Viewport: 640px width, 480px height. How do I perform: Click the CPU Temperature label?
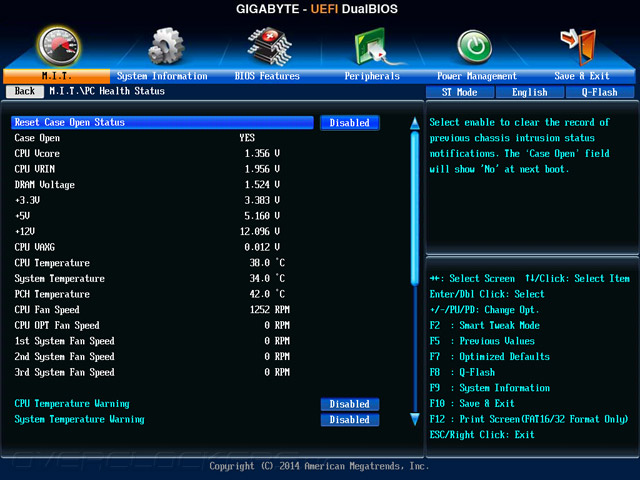point(52,263)
